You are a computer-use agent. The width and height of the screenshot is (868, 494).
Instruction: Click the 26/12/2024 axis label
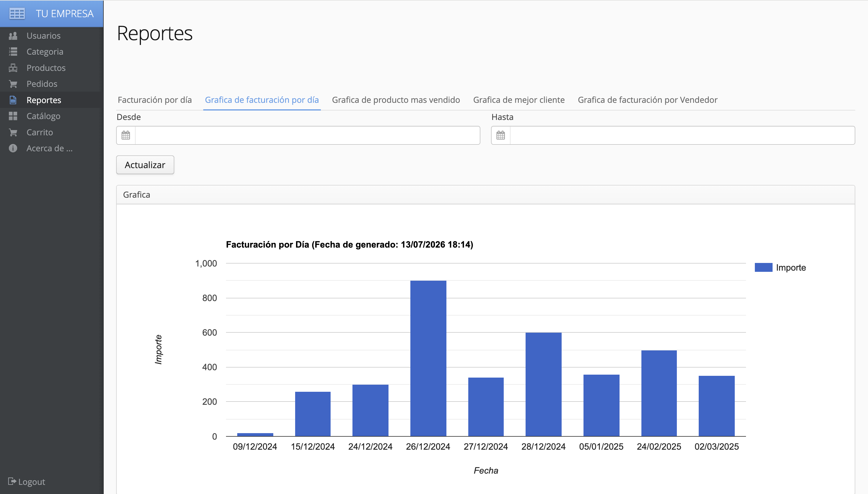(x=428, y=446)
